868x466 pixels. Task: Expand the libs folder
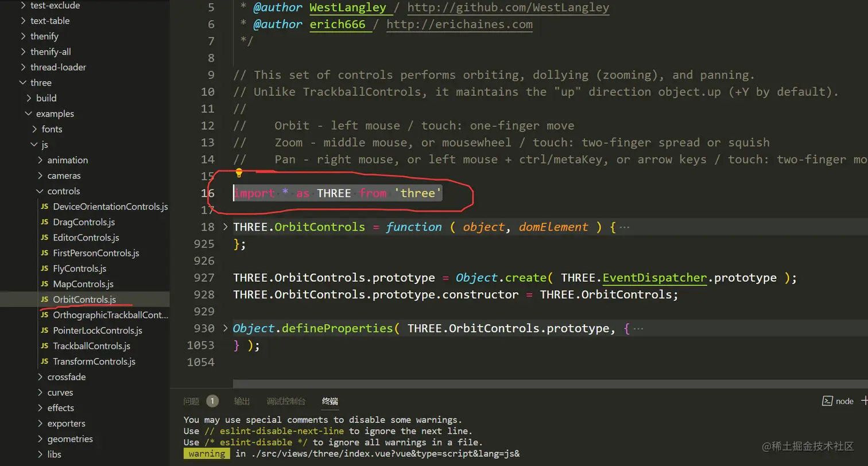coord(40,455)
